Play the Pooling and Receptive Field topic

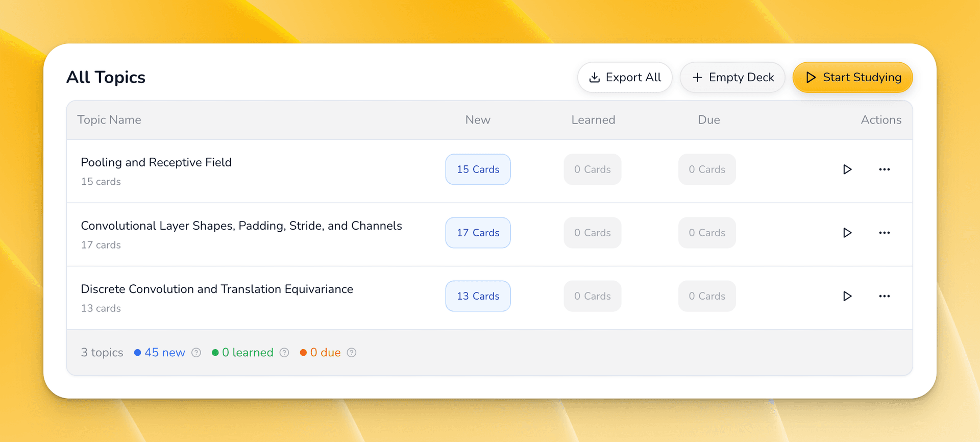coord(847,169)
